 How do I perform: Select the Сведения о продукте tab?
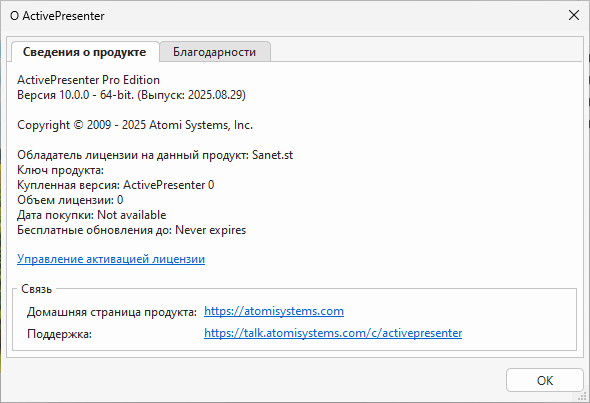coord(85,52)
